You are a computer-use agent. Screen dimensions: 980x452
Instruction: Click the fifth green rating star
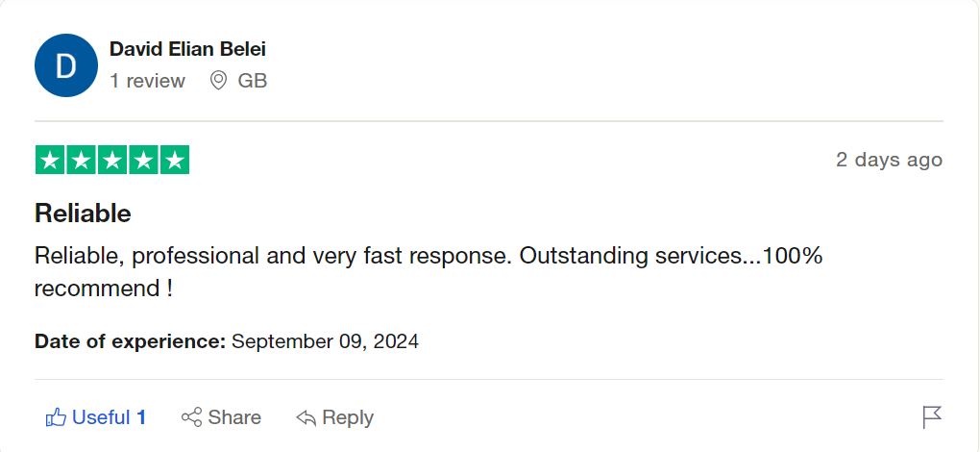coord(174,160)
